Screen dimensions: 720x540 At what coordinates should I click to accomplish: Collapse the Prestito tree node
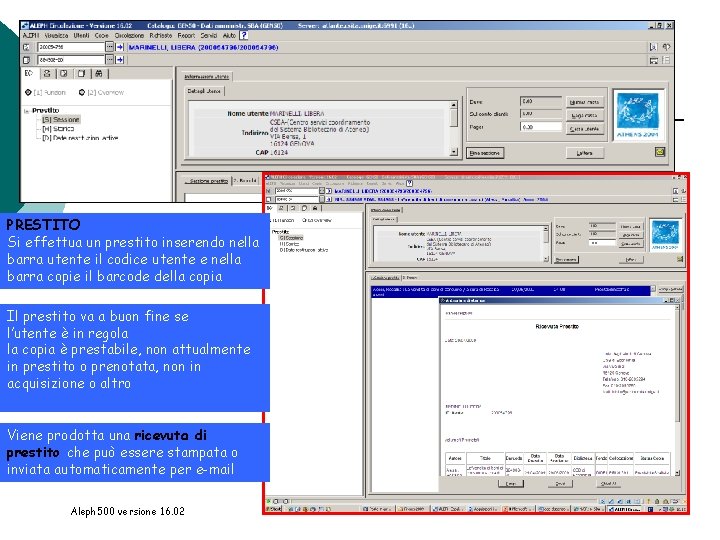click(26, 111)
